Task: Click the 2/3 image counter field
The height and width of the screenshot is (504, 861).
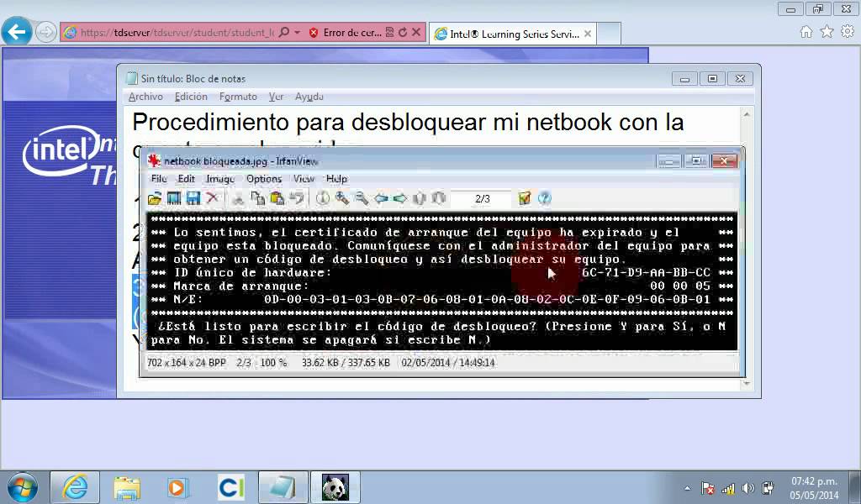Action: pos(482,198)
